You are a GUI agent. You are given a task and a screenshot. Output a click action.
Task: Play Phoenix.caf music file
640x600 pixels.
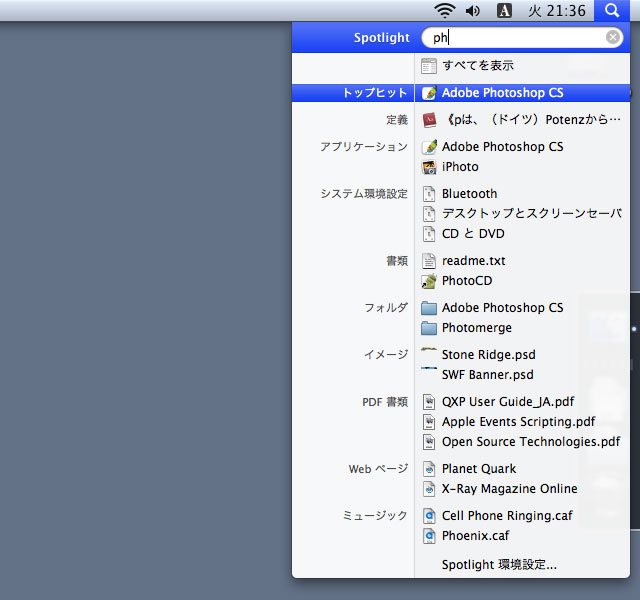point(476,535)
